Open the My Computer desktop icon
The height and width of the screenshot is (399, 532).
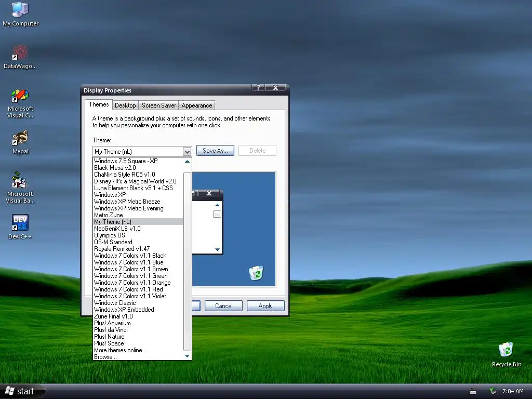click(20, 14)
